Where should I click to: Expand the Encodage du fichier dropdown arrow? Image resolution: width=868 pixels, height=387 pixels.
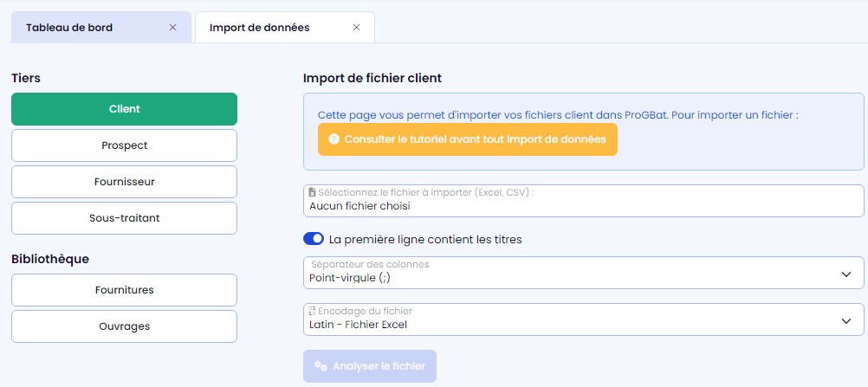(846, 320)
